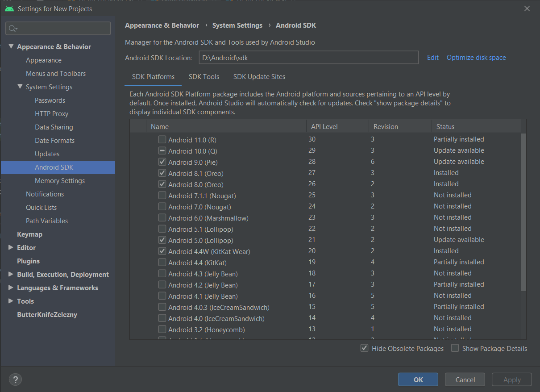Expand the Tools section arrow
Viewport: 540px width, 392px height.
pos(11,301)
